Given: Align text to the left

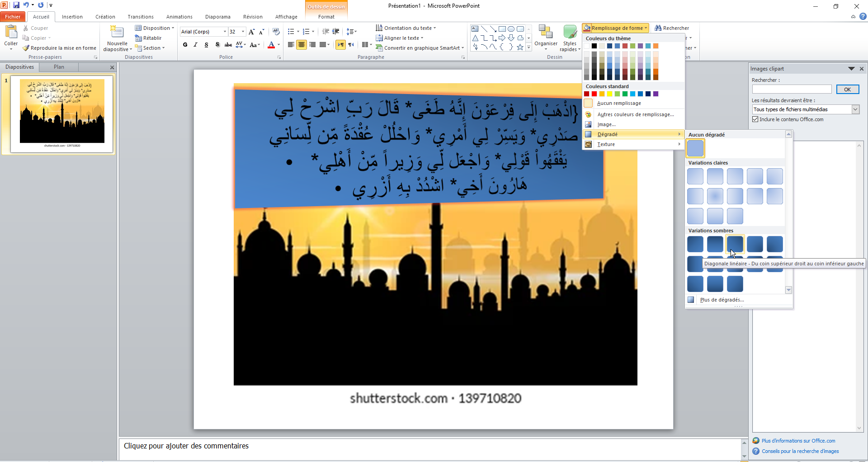Looking at the screenshot, I should [291, 45].
